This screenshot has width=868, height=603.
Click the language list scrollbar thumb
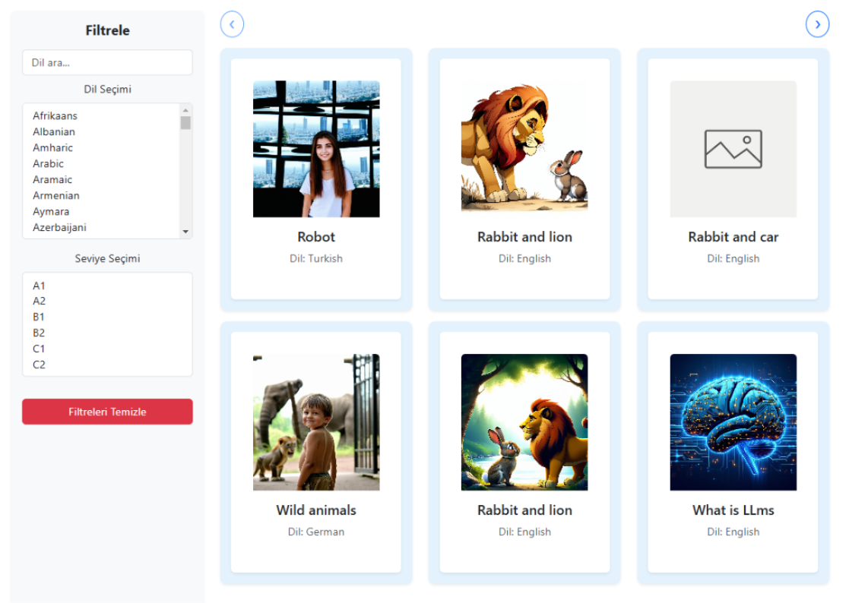point(185,122)
